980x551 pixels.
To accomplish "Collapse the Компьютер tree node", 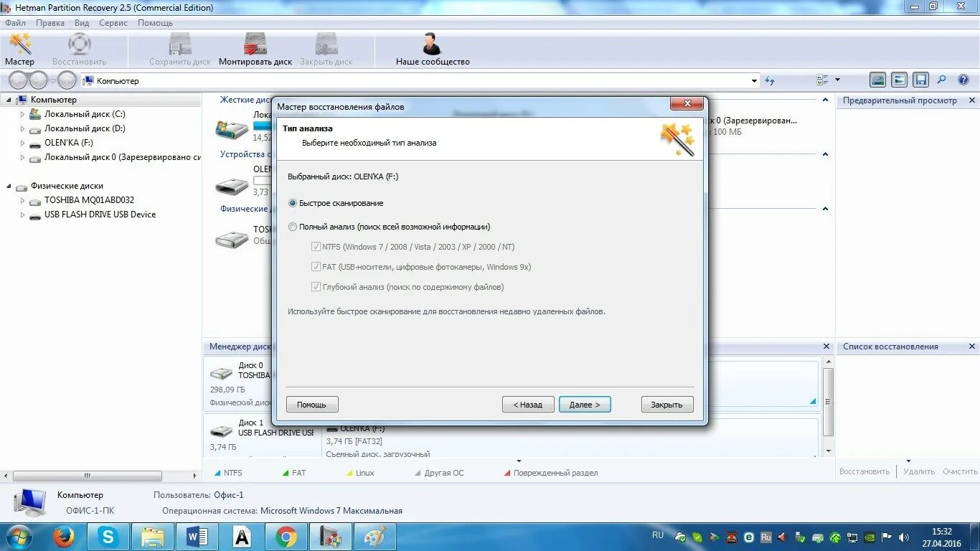I will pos(9,100).
